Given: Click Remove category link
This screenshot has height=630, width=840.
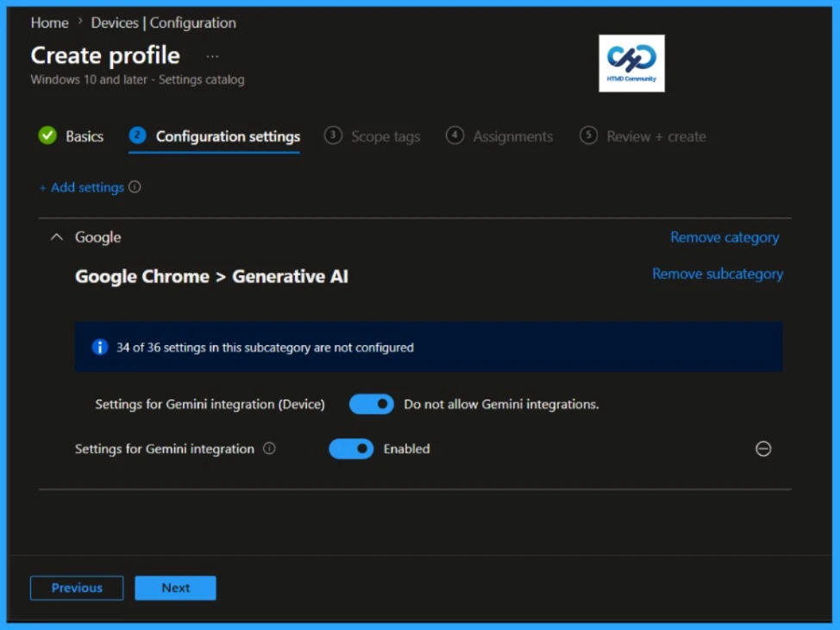Looking at the screenshot, I should pyautogui.click(x=724, y=237).
